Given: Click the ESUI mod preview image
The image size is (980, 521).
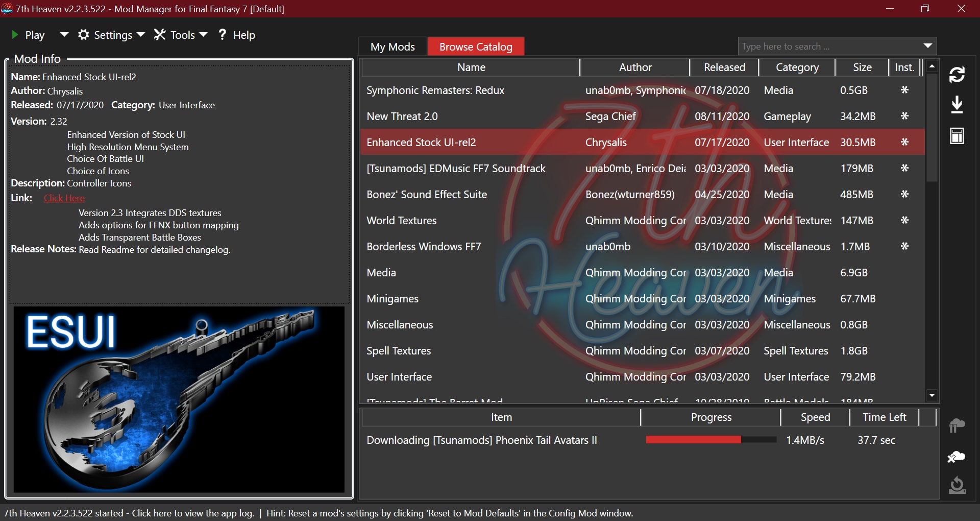Looking at the screenshot, I should pos(179,399).
